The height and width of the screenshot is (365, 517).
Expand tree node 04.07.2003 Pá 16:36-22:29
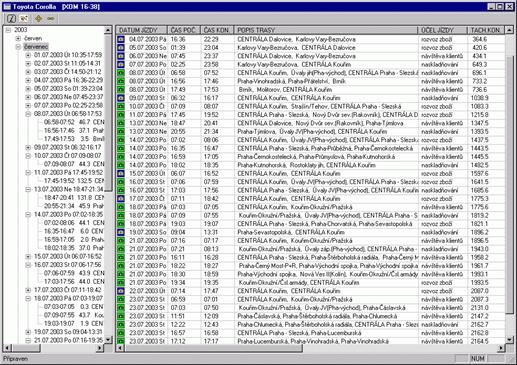coord(28,80)
